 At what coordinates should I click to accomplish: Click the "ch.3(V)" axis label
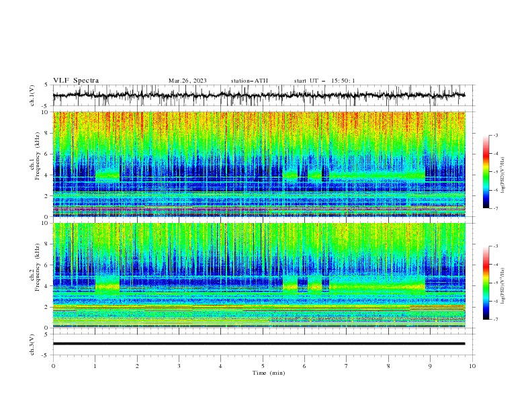32,345
